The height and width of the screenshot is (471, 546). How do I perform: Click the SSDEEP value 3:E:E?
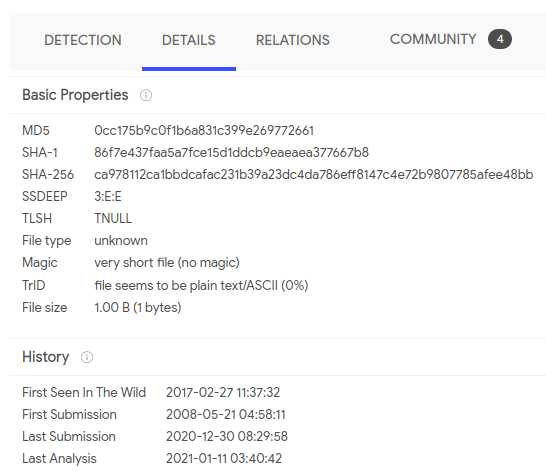tap(108, 196)
